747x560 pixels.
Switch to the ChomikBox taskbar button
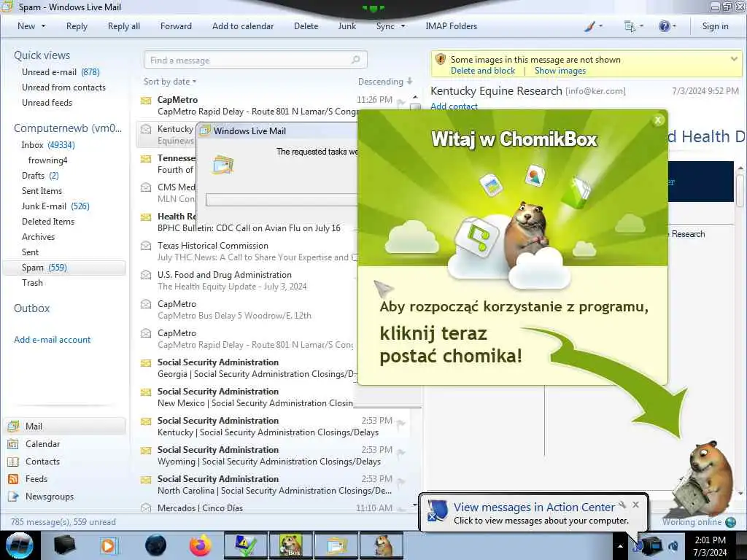290,545
